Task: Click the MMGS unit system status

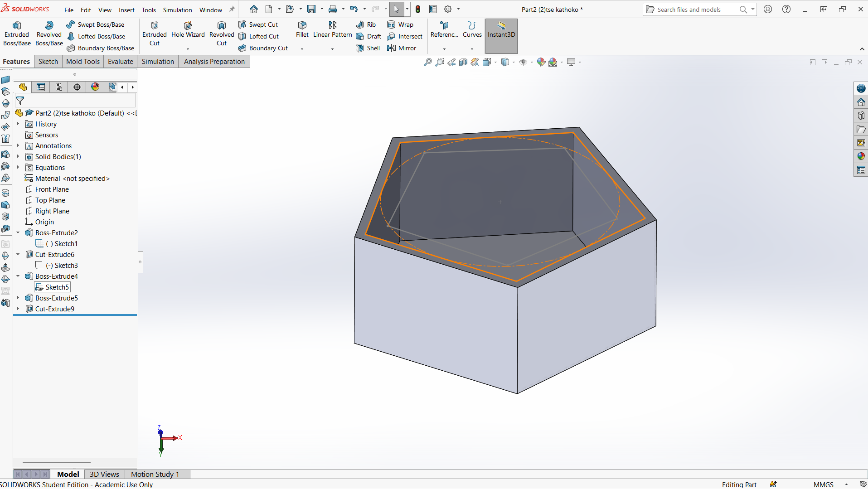Action: [x=823, y=484]
